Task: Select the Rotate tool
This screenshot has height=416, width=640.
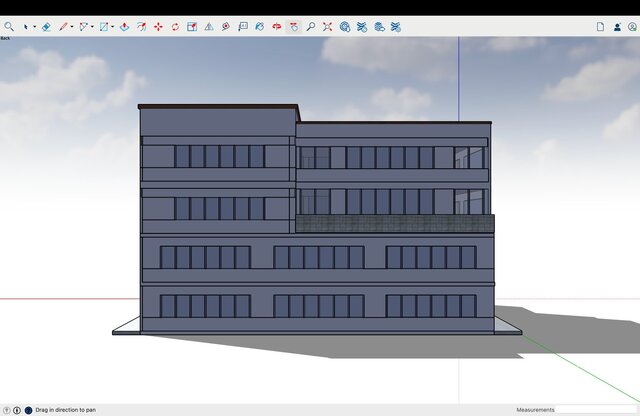Action: 175,27
